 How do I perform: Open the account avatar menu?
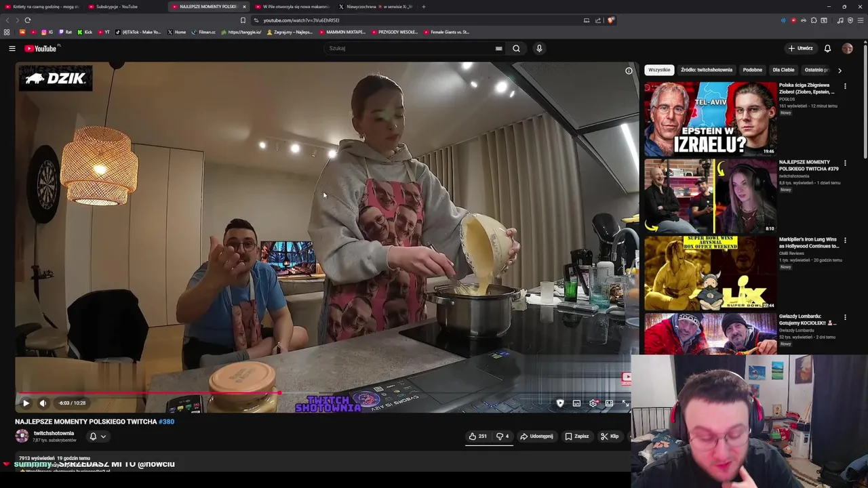pyautogui.click(x=847, y=48)
